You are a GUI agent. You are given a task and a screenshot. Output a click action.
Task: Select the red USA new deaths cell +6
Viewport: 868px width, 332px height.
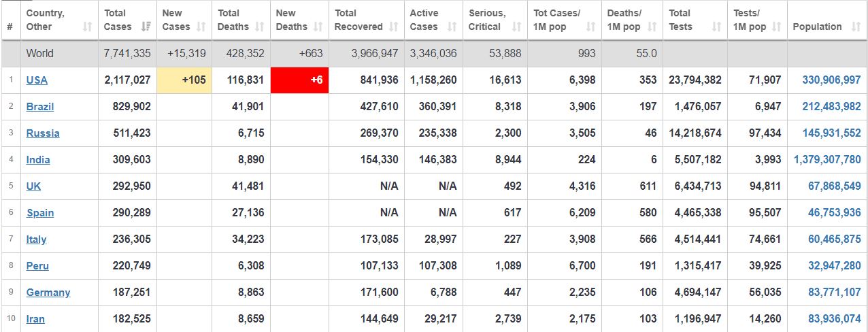299,80
